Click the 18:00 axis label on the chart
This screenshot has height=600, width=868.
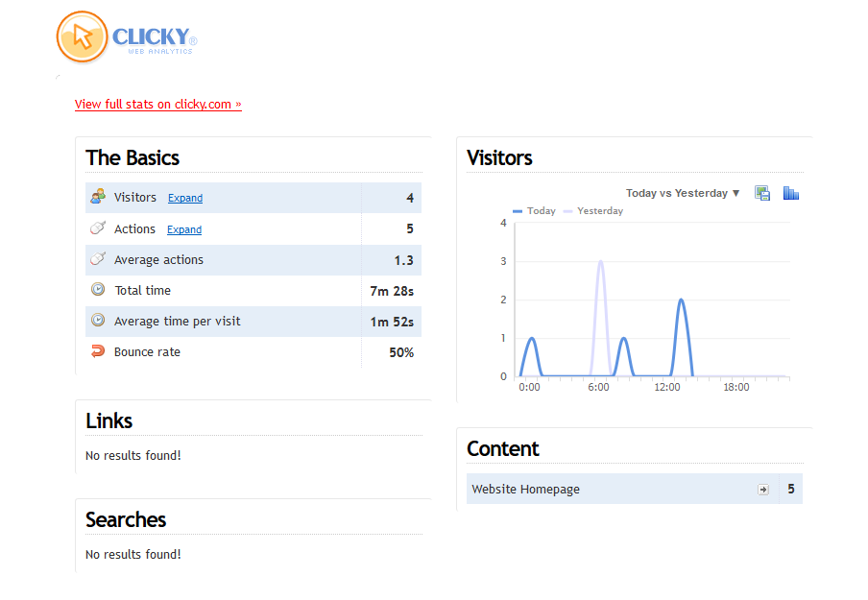736,388
